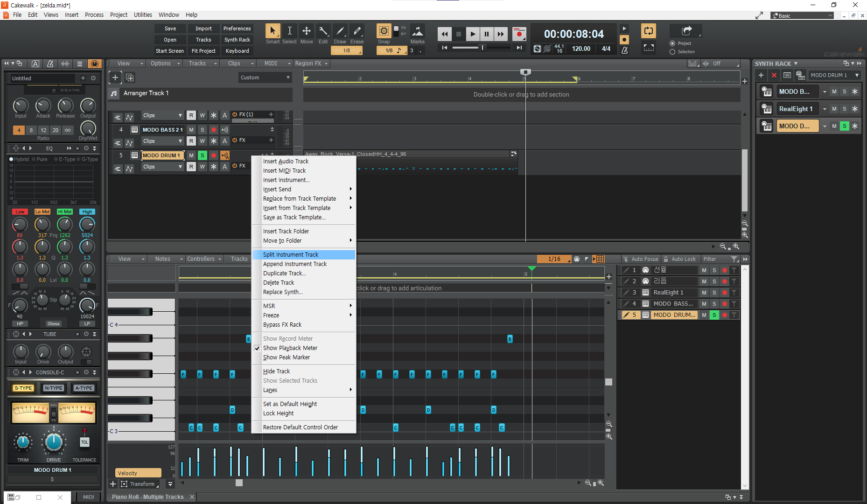Zoom in on piano roll horizontally
This screenshot has height=504, width=867.
(x=601, y=483)
